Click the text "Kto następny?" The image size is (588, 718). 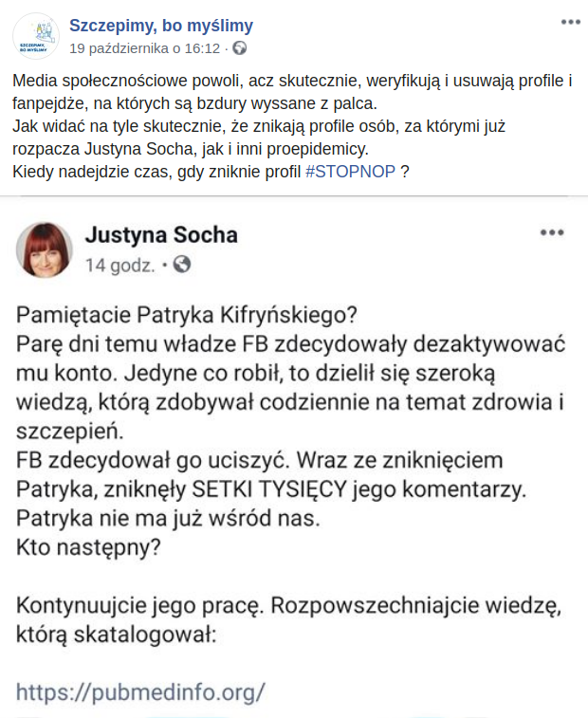click(88, 547)
